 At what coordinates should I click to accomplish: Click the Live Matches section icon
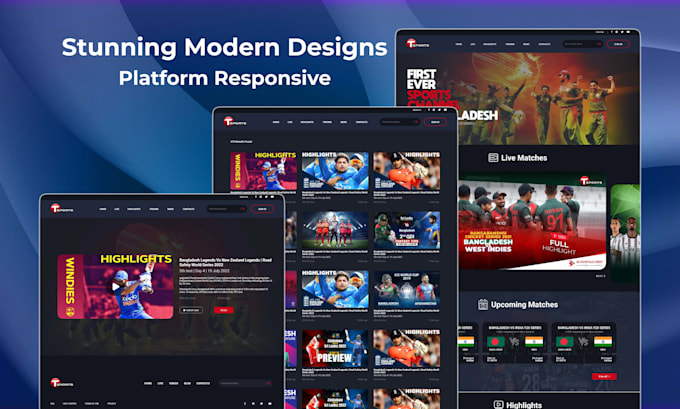493,158
